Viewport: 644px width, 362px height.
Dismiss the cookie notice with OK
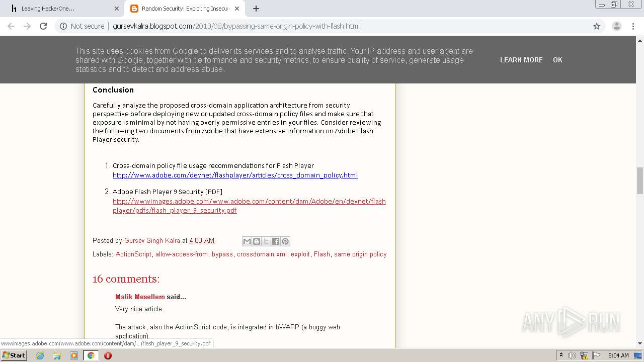click(x=557, y=60)
